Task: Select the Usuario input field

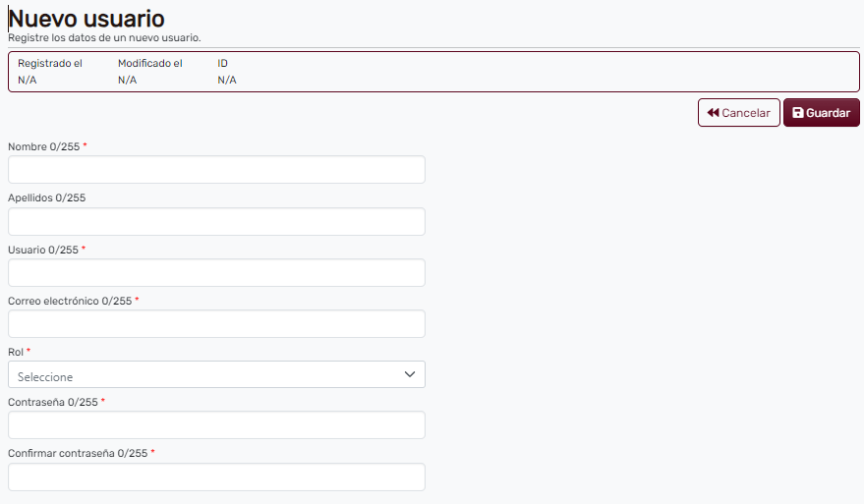Action: (x=216, y=272)
